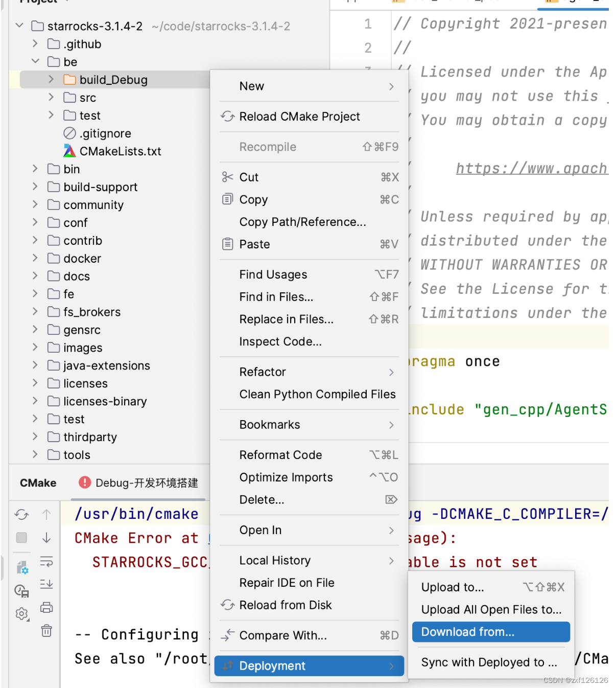Expand the build_Debug folder
This screenshot has width=616, height=688.
click(x=51, y=79)
